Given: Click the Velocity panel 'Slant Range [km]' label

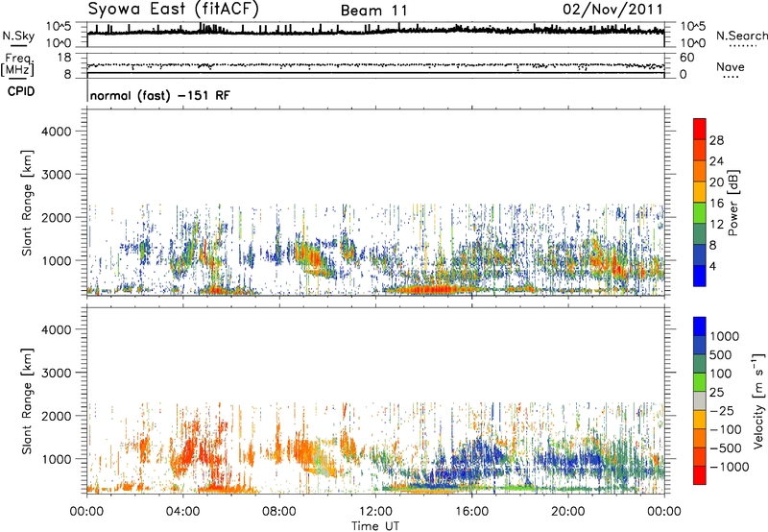Looking at the screenshot, I should pyautogui.click(x=27, y=401).
